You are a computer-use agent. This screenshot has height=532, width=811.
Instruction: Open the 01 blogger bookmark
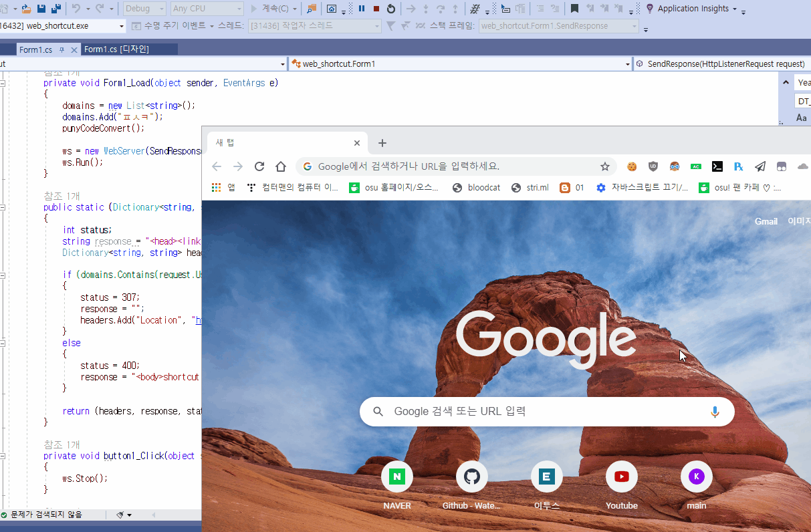(x=572, y=188)
